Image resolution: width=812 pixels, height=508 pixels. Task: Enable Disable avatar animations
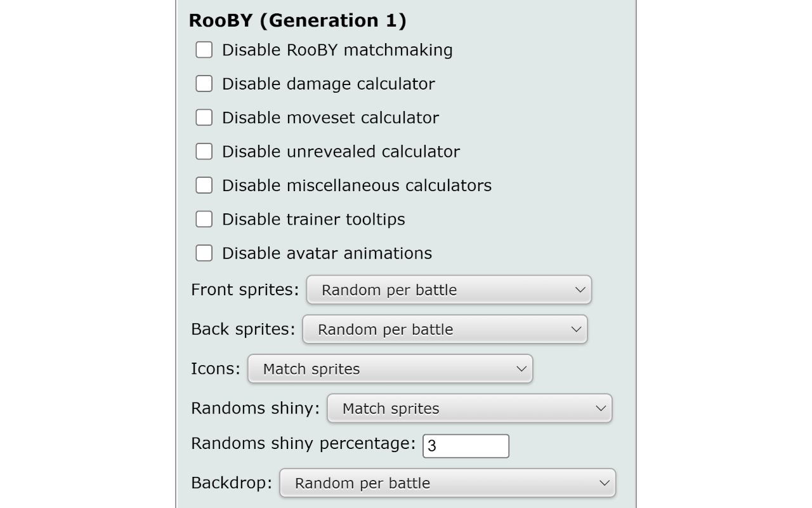click(204, 253)
